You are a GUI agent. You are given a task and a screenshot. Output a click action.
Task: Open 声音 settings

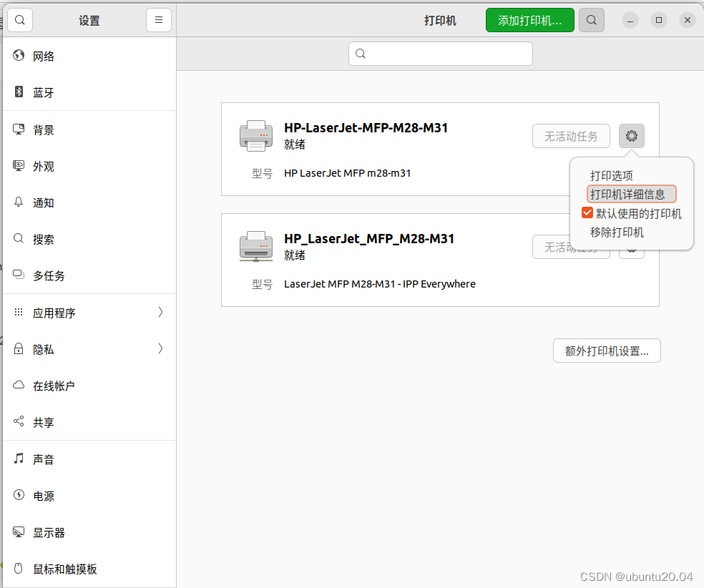point(89,459)
